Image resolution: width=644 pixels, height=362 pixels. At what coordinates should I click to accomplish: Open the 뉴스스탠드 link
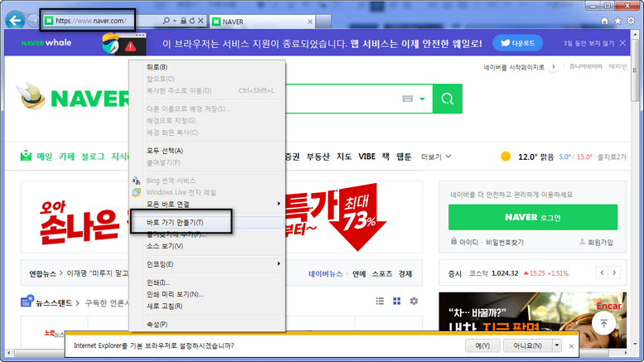point(53,303)
